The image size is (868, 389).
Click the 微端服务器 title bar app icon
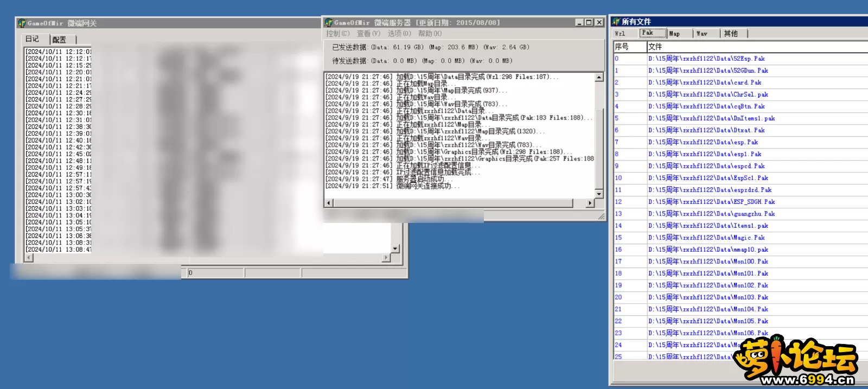328,22
